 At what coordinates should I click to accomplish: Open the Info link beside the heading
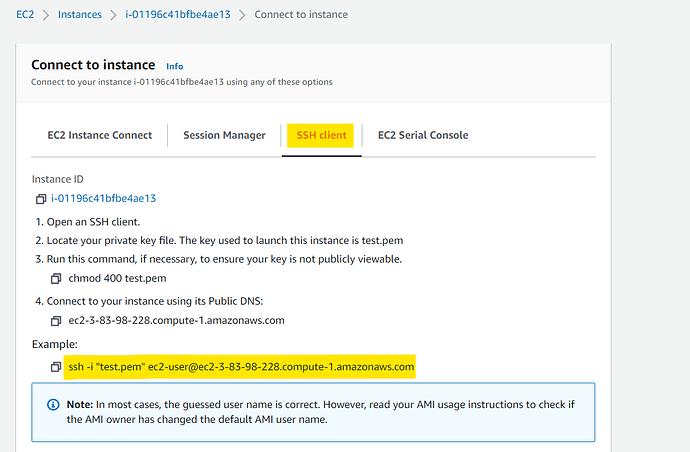(175, 66)
